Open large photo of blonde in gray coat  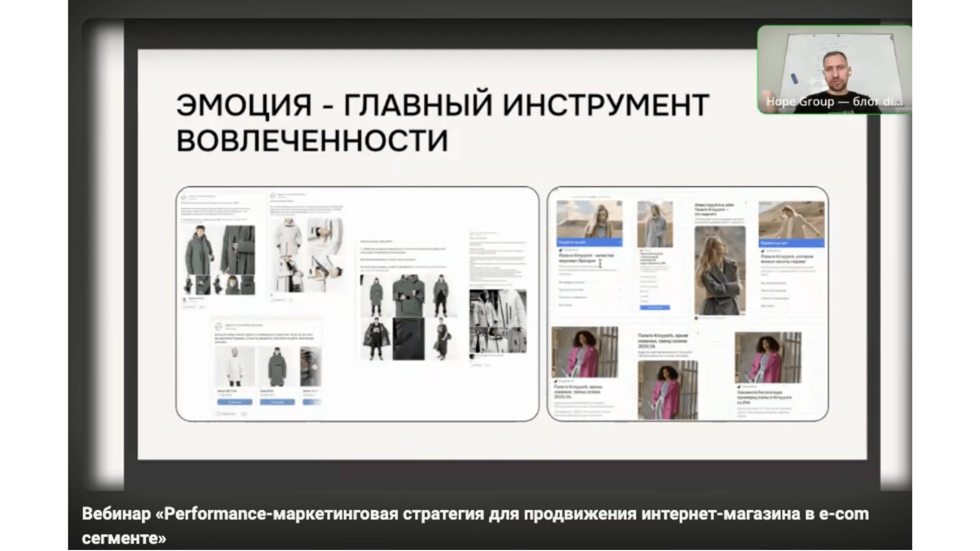click(x=720, y=270)
